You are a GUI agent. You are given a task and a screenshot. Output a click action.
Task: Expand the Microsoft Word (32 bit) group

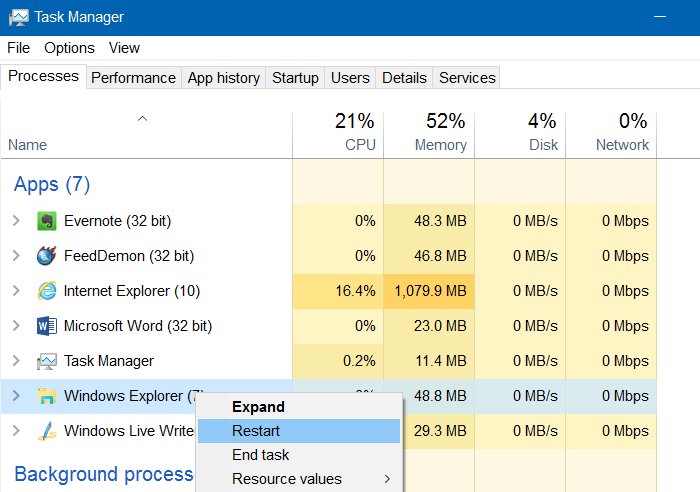point(17,326)
